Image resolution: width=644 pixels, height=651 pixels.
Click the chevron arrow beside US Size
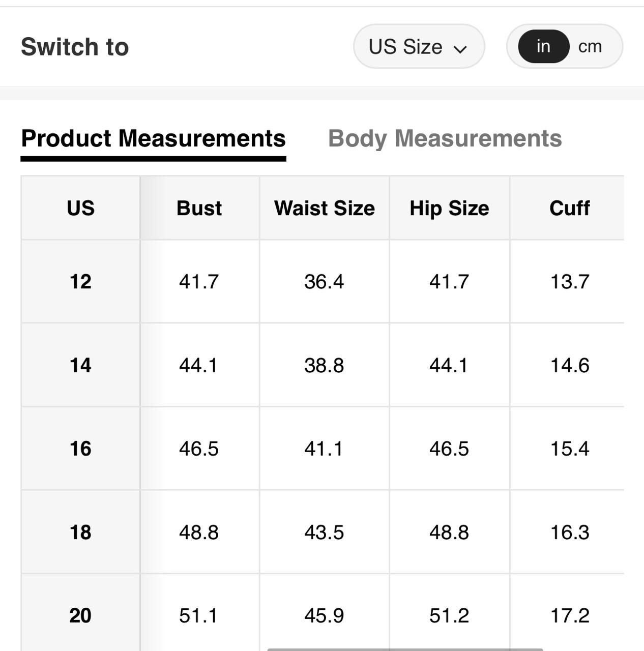click(x=460, y=49)
